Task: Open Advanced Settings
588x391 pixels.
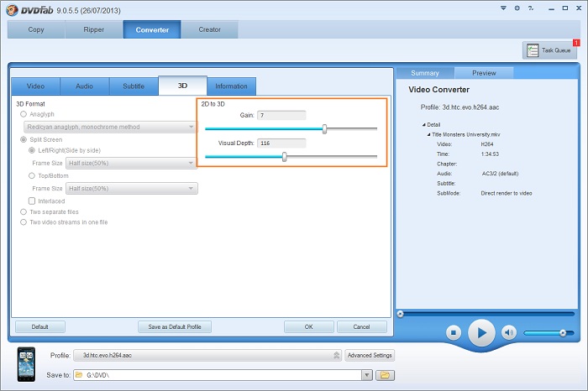Action: click(x=370, y=355)
